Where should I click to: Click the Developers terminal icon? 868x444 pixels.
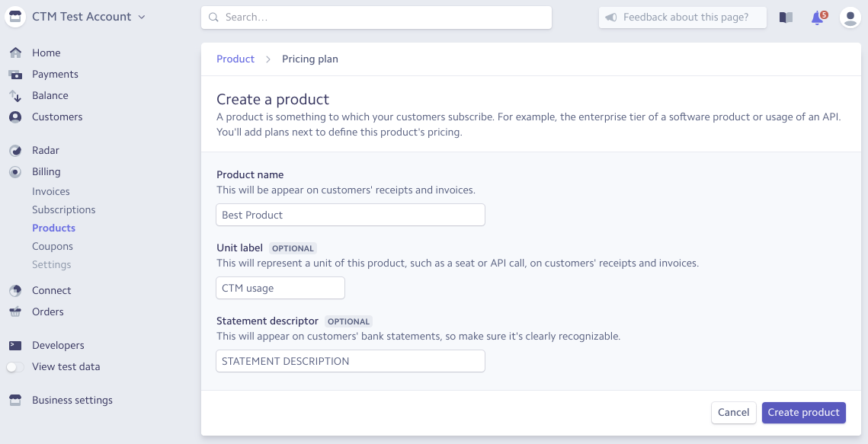[15, 345]
